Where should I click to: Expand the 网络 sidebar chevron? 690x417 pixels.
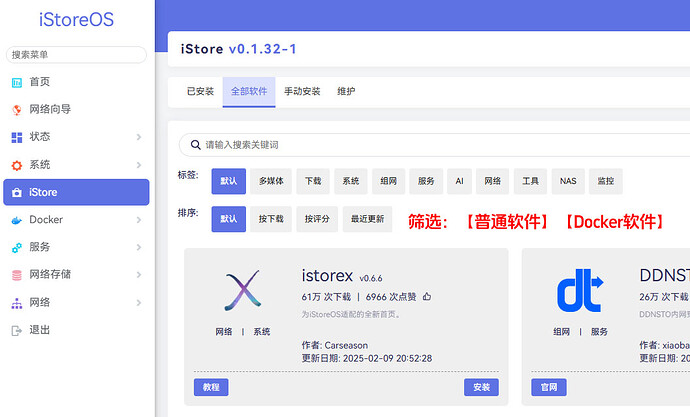[x=139, y=302]
